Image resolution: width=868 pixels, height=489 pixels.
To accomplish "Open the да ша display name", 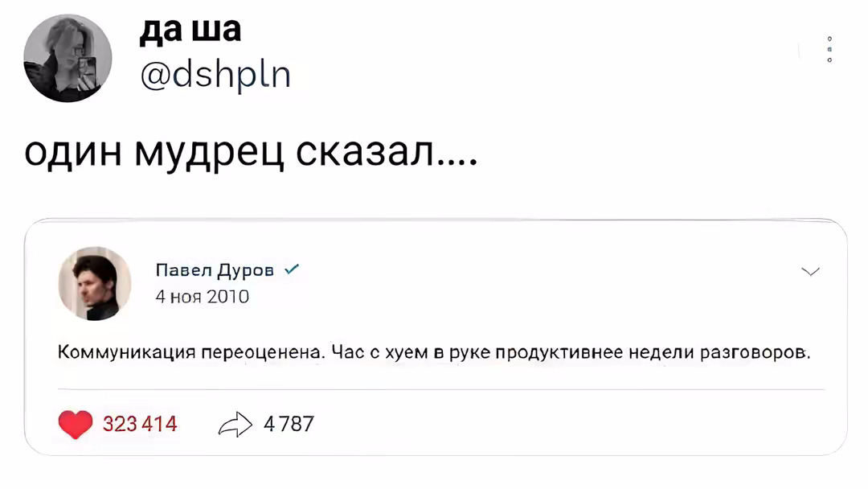I will [x=190, y=30].
